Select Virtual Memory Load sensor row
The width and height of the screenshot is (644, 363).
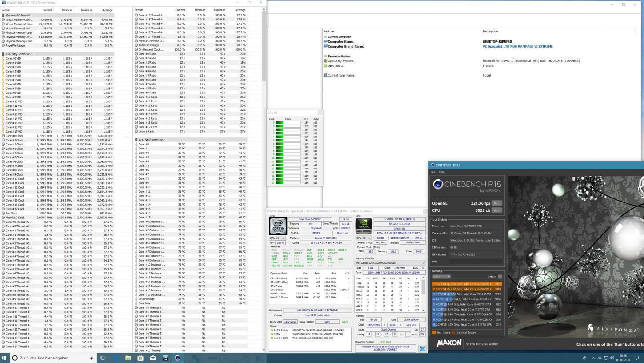58,28
